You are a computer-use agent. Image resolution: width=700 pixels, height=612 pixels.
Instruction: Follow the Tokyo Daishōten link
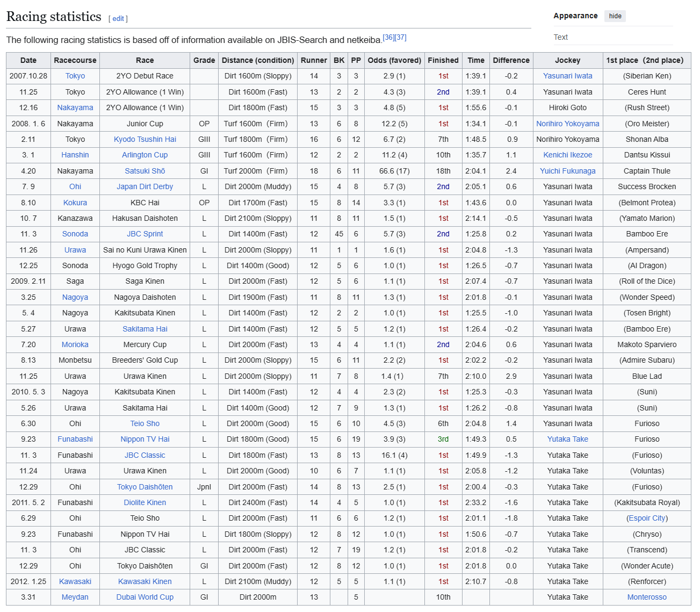click(145, 487)
